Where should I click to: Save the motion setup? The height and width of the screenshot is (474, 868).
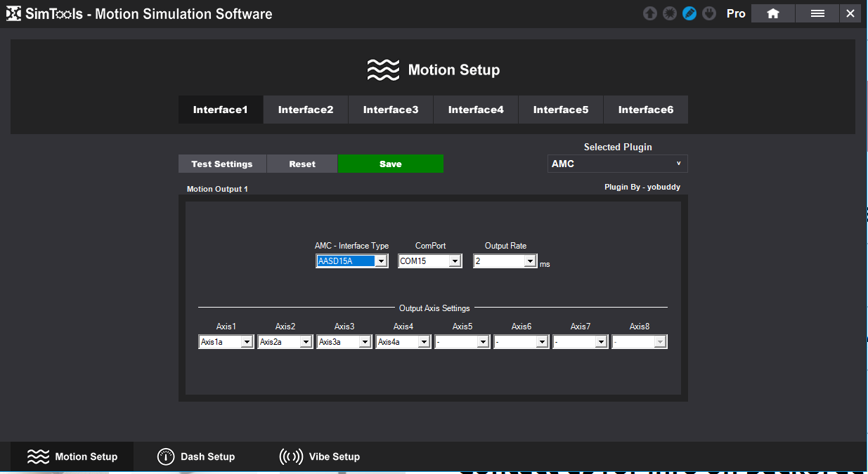pos(391,164)
